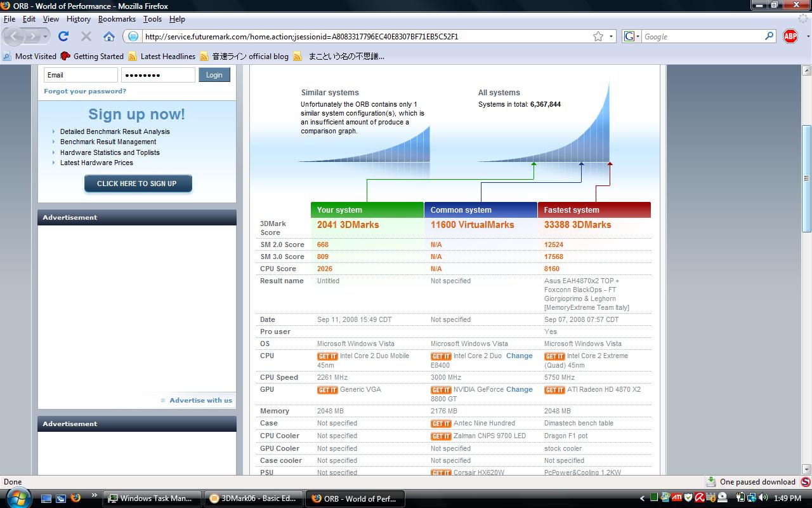Open the Tools menu
The width and height of the screenshot is (812, 508).
[152, 19]
